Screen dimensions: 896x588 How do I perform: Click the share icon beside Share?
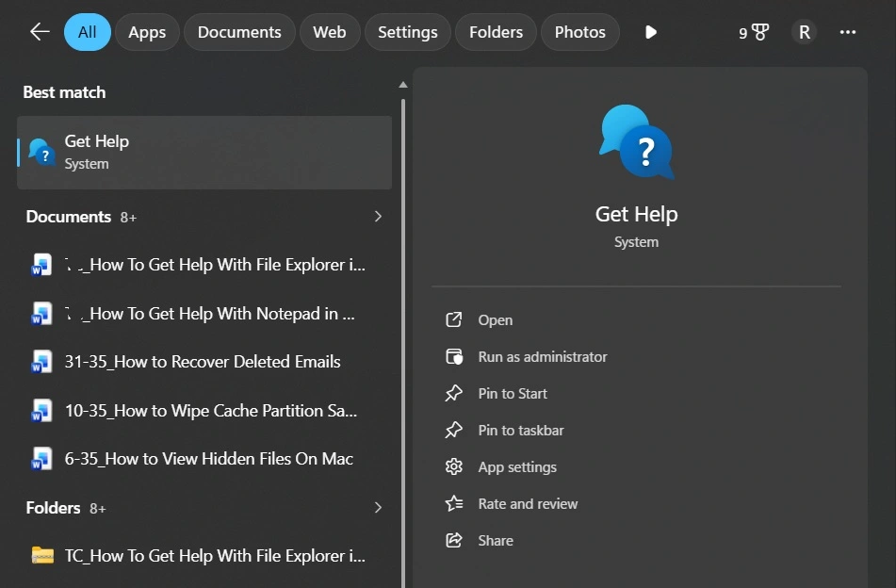[x=454, y=540]
